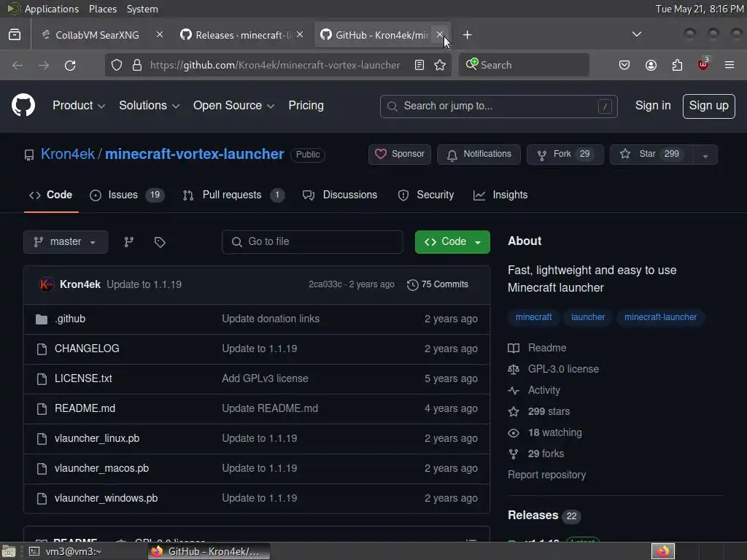
Task: Open the .github folder
Action: point(70,319)
